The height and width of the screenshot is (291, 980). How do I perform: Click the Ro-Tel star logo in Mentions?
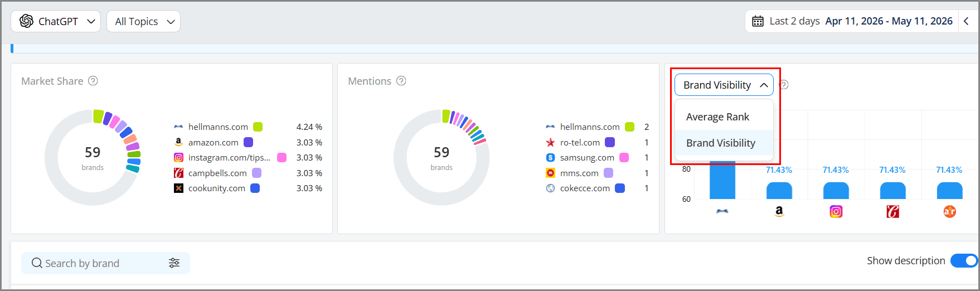pyautogui.click(x=550, y=143)
